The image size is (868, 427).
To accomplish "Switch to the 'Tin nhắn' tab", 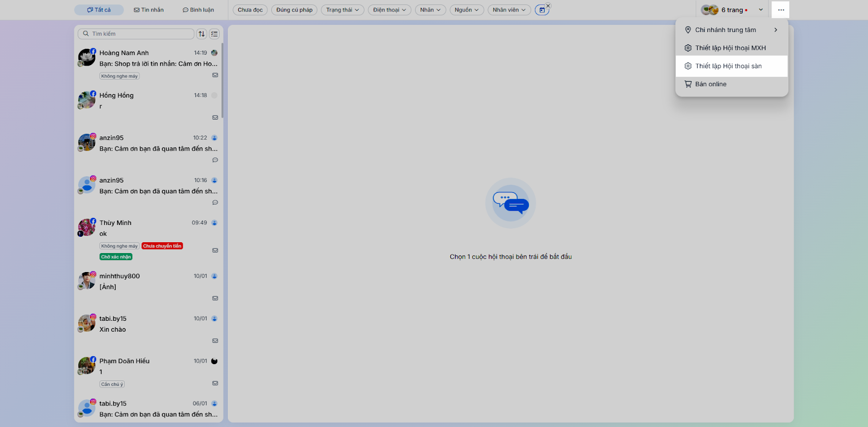I will [149, 10].
